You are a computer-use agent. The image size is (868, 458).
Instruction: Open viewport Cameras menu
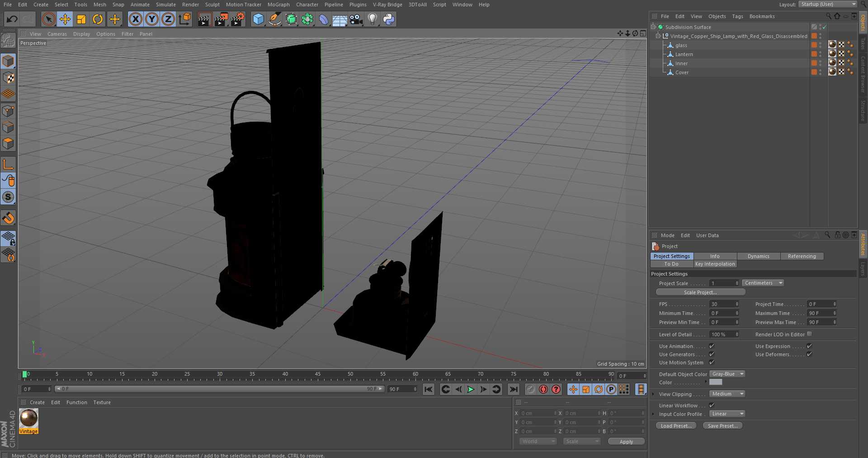[57, 34]
